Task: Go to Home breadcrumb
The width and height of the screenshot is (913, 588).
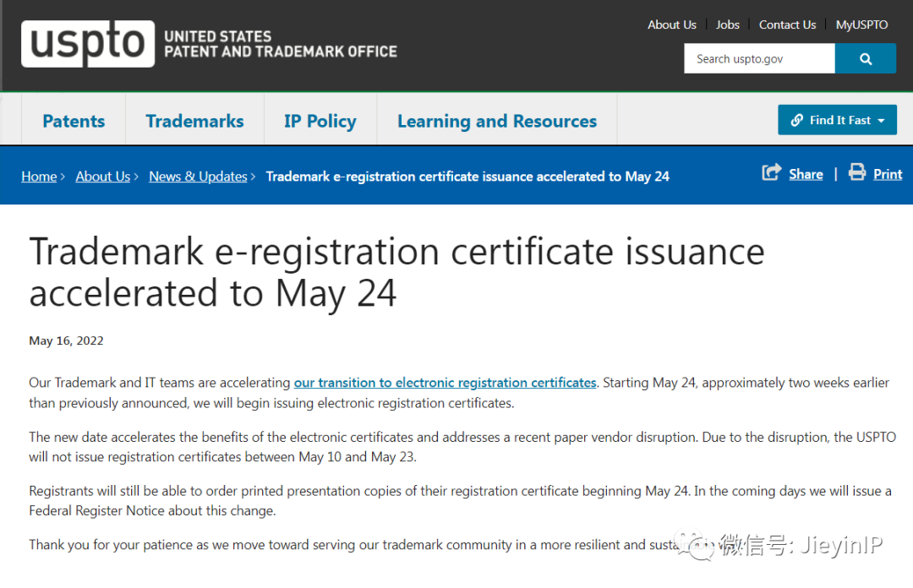Action: 39,177
